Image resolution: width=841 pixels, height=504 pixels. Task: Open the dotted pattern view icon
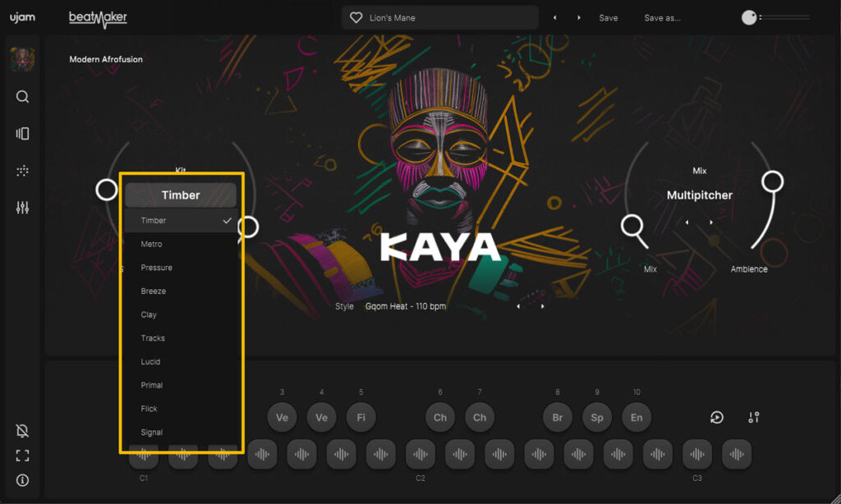click(22, 171)
